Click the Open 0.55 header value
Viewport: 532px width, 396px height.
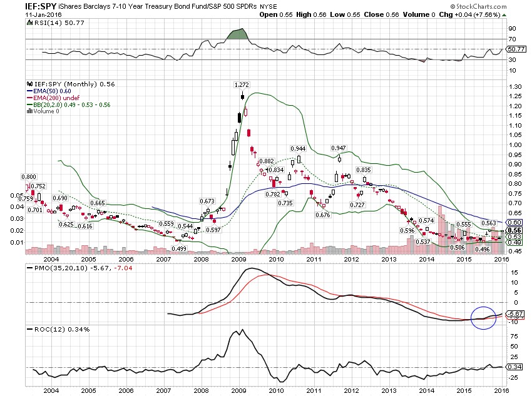[276, 14]
